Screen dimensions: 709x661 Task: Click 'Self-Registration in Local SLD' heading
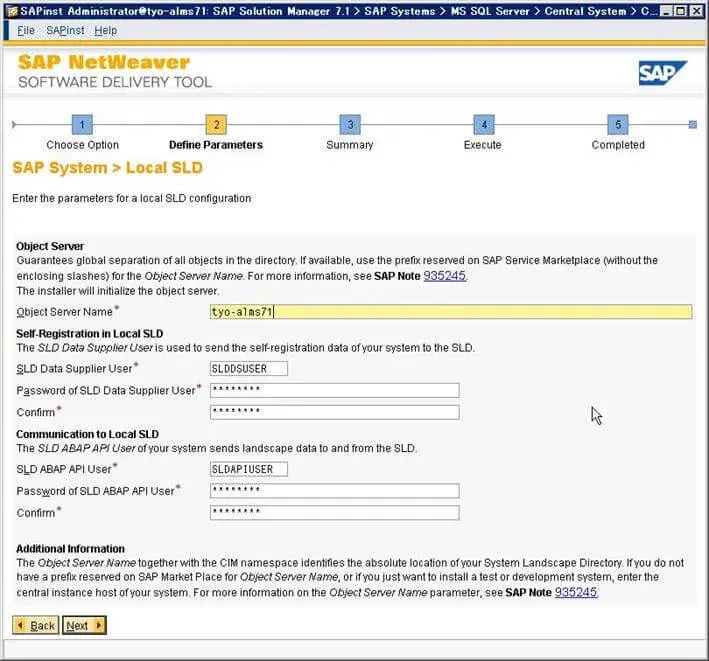(90, 334)
